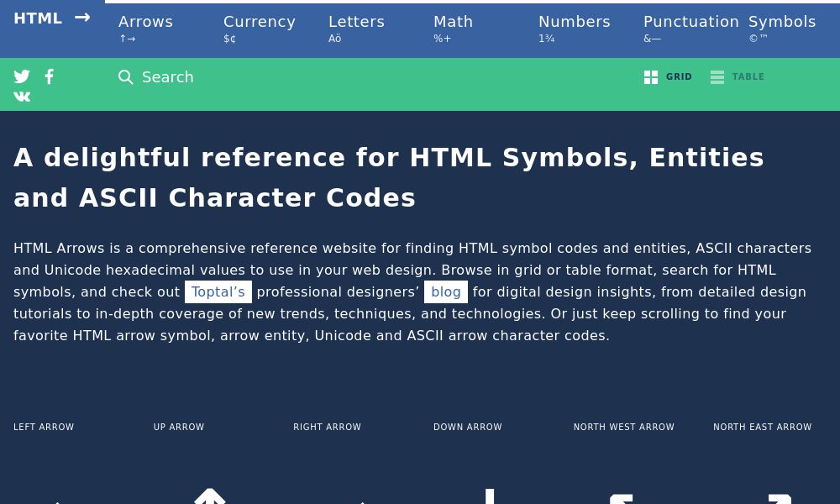The image size is (840, 504).
Task: Click the Down Arrow symbol glyph
Action: tap(489, 496)
